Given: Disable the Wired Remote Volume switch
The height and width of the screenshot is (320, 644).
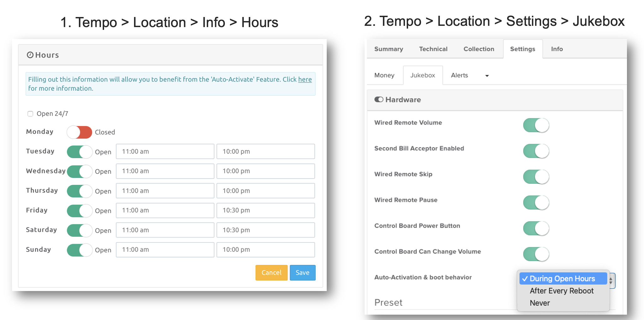Looking at the screenshot, I should point(536,125).
